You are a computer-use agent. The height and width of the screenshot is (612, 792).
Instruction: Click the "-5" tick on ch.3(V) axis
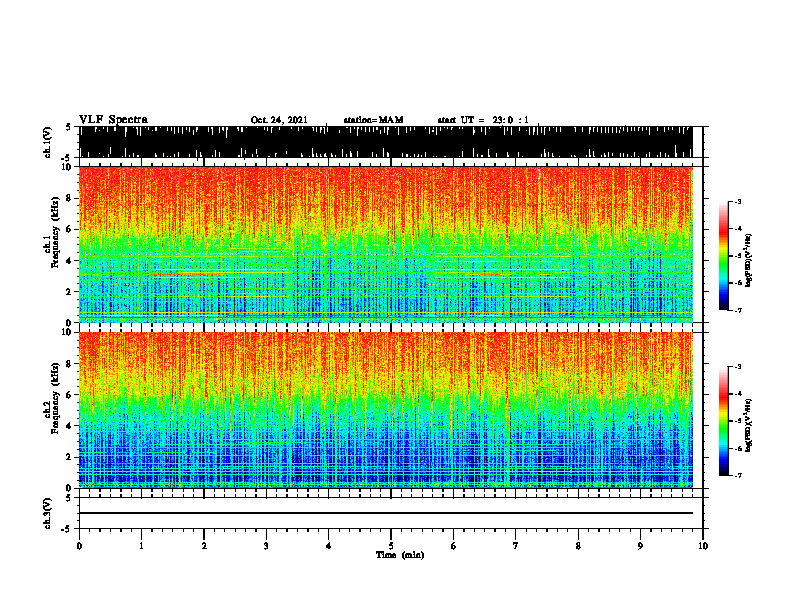67,529
